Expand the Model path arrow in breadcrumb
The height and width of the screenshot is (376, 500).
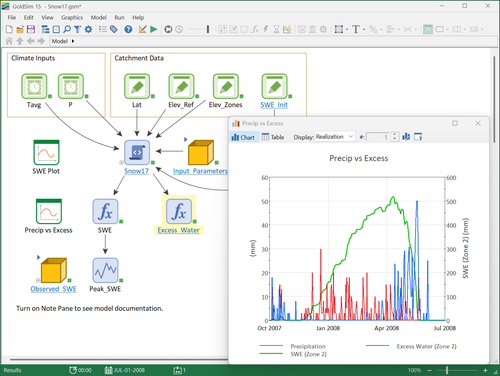[x=73, y=41]
